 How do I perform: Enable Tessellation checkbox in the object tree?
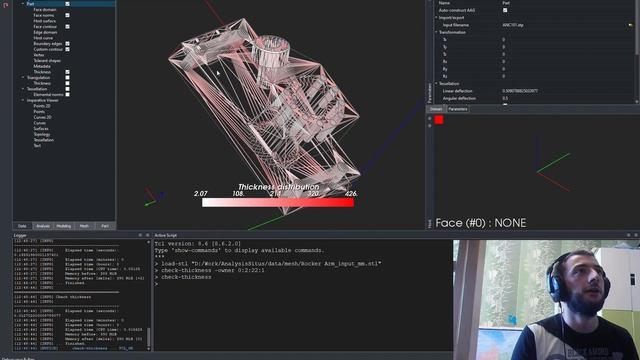tap(67, 89)
